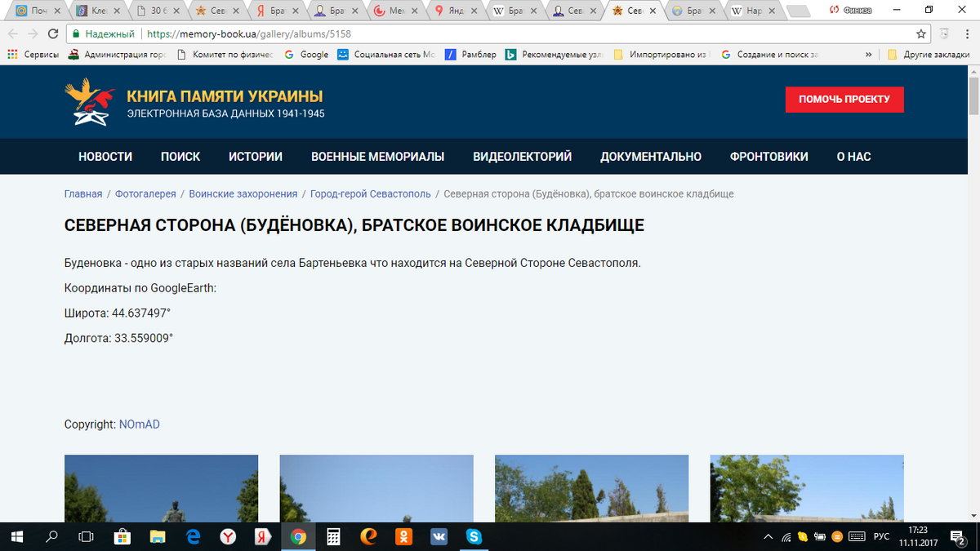Show hidden system tray icons
The height and width of the screenshot is (551, 980).
coord(768,536)
